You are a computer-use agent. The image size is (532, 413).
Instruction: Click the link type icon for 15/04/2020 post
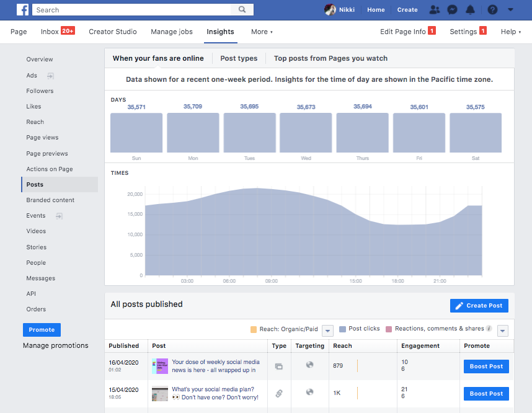click(279, 394)
